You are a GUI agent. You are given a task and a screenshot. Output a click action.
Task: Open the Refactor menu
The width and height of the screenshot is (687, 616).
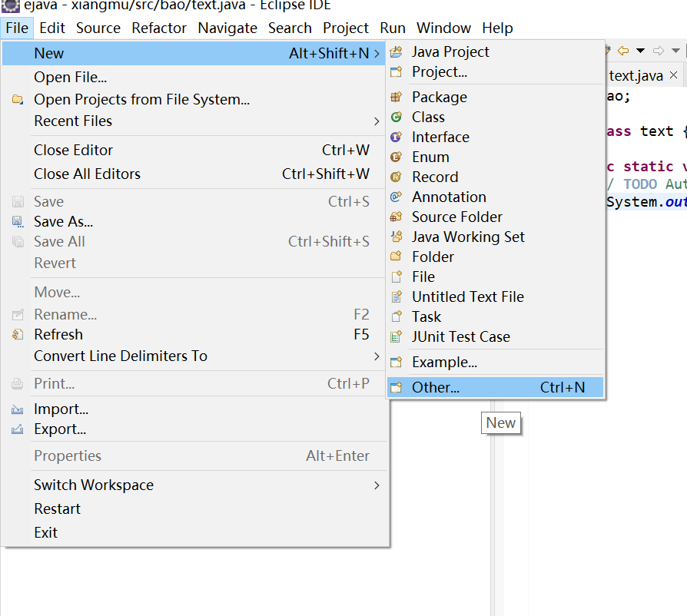pyautogui.click(x=159, y=28)
